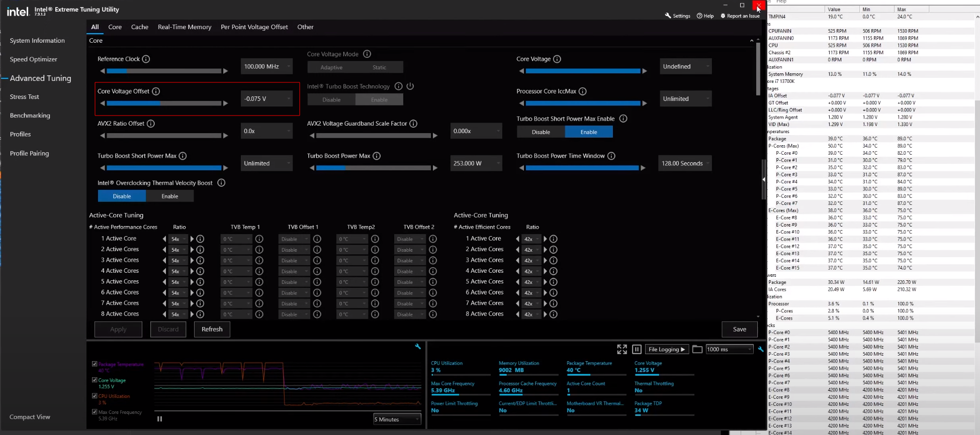Pause the monitoring panel updates
980x435 pixels.
[x=637, y=349]
